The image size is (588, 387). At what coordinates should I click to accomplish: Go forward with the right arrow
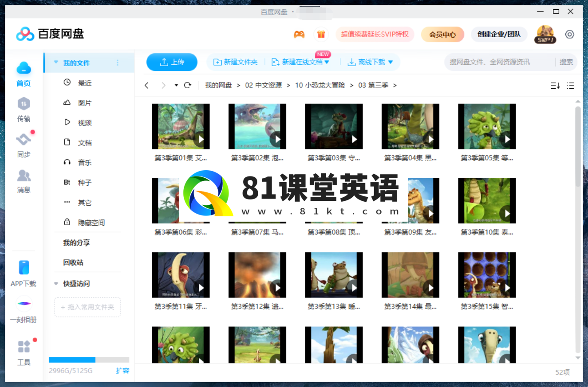(x=163, y=85)
